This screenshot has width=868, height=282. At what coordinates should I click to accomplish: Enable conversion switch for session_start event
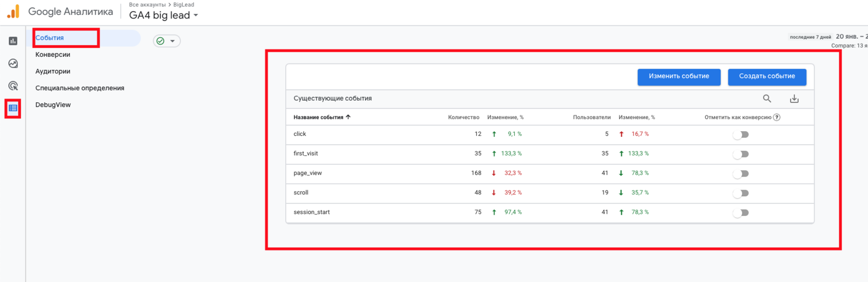click(740, 213)
